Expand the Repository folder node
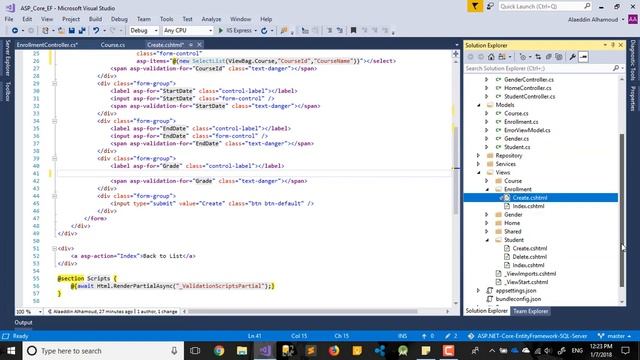640x360 pixels. click(478, 156)
